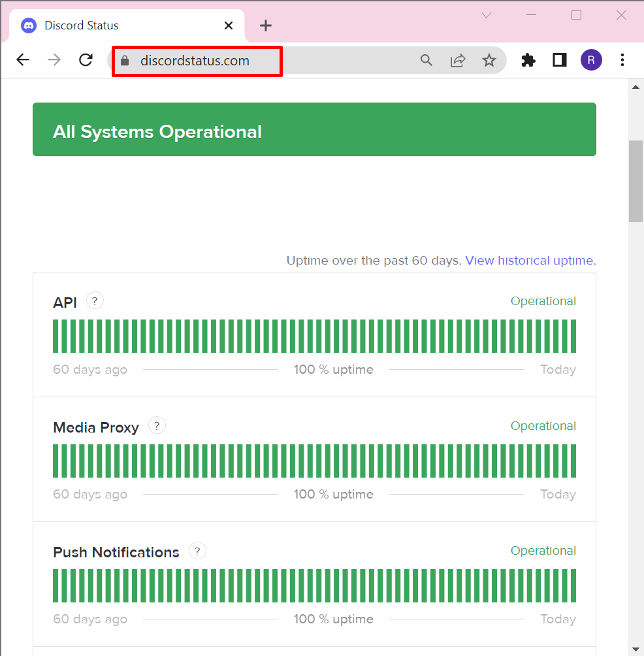Open a new tab with plus button
Viewport: 644px width, 656px height.
[266, 25]
